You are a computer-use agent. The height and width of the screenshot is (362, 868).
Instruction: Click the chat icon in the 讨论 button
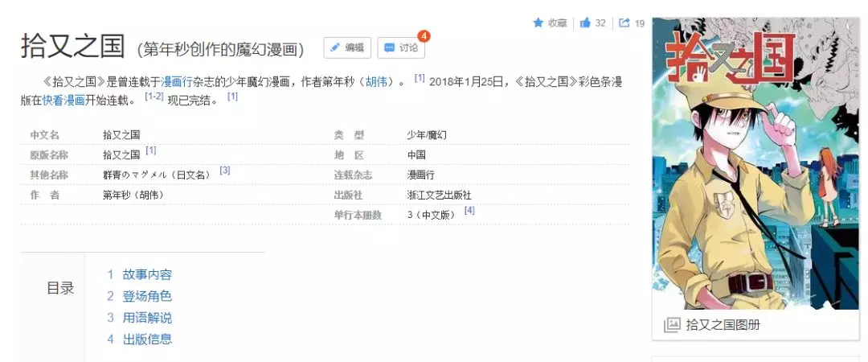[389, 47]
